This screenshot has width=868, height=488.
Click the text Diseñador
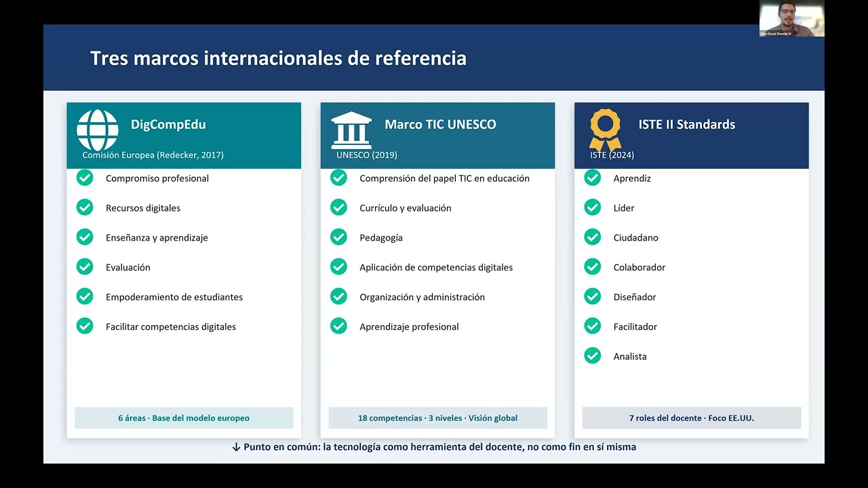(635, 297)
